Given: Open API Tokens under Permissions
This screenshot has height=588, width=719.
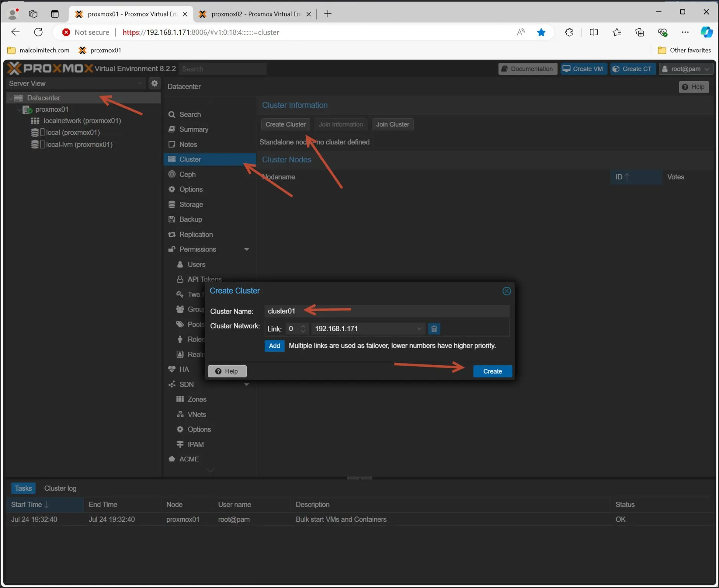Looking at the screenshot, I should pyautogui.click(x=204, y=279).
